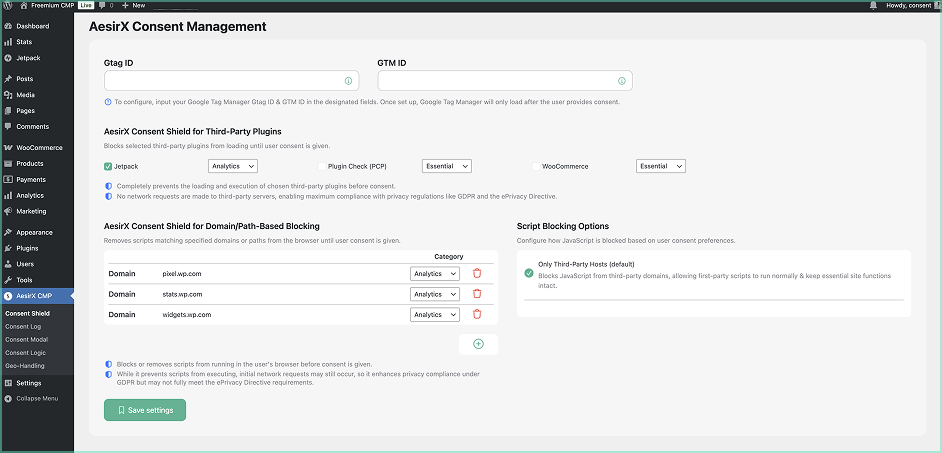Click the widgets.wp.com domain text
This screenshot has height=453, width=942.
click(x=187, y=315)
